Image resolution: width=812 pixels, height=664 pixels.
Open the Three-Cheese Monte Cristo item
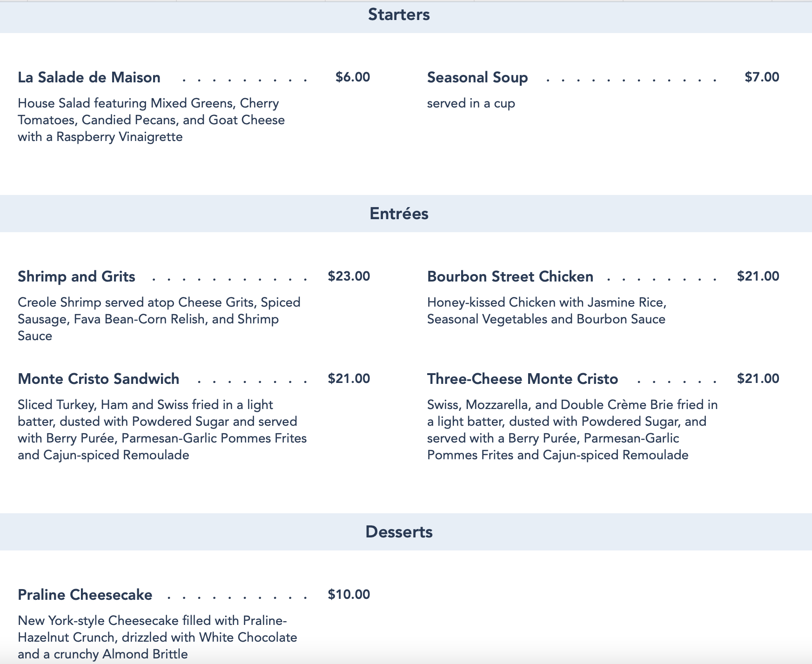tap(522, 379)
